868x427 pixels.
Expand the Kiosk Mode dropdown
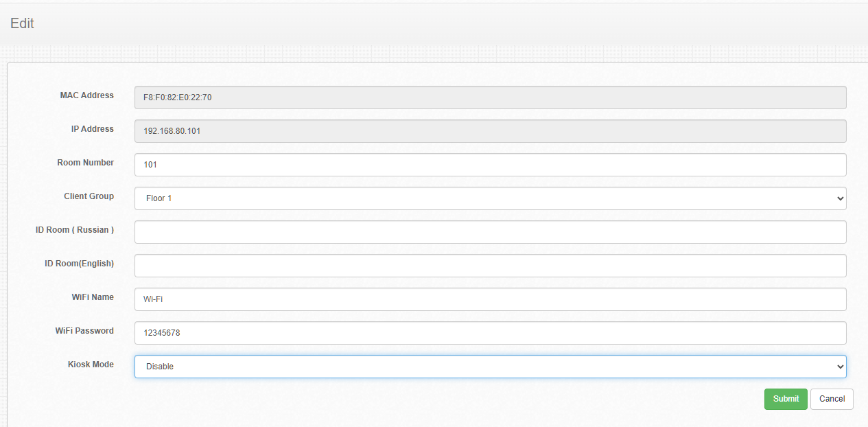click(490, 367)
